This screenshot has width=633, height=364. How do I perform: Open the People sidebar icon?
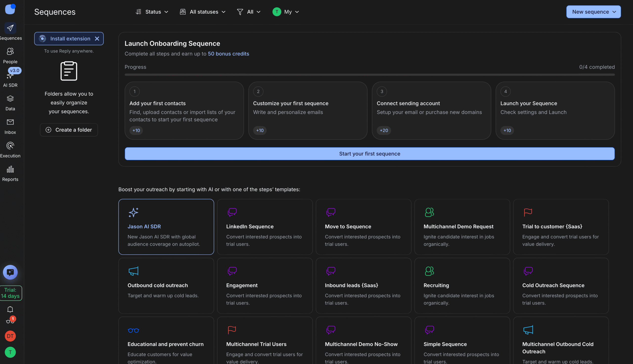(x=10, y=52)
